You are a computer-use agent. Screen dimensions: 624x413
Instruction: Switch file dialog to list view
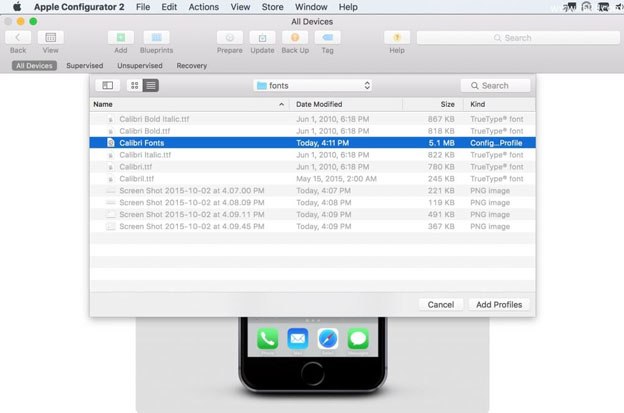point(151,85)
